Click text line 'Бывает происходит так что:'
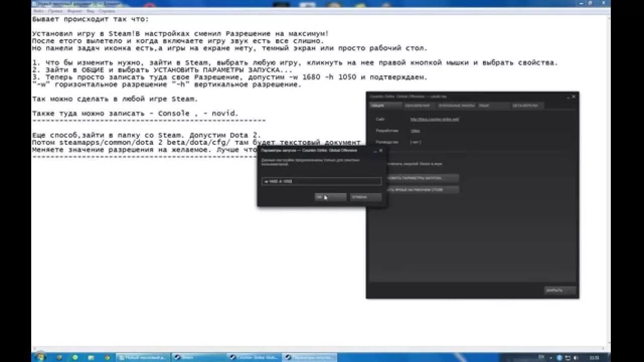This screenshot has height=362, width=644. click(x=91, y=20)
